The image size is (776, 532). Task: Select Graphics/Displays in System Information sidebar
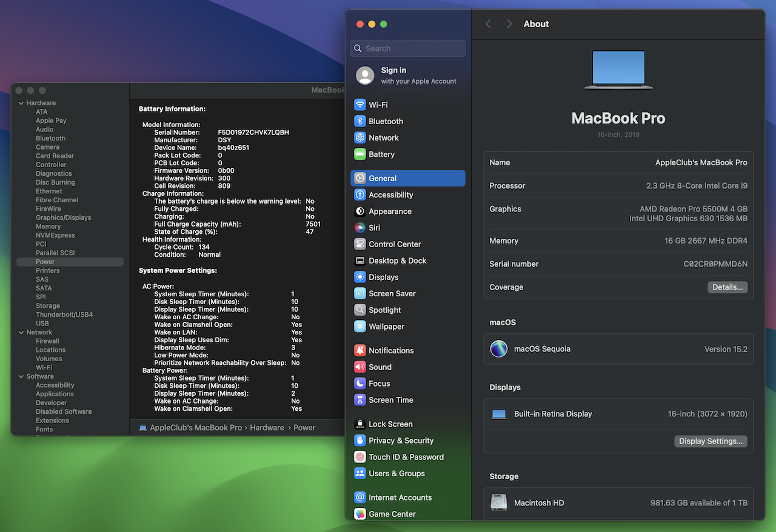pyautogui.click(x=64, y=218)
